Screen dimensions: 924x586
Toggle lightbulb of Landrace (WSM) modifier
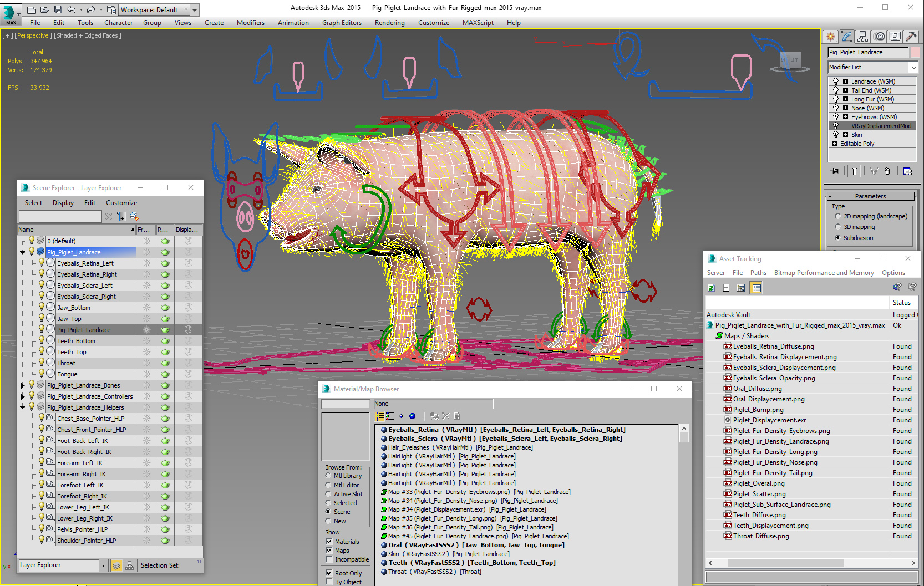pyautogui.click(x=836, y=81)
